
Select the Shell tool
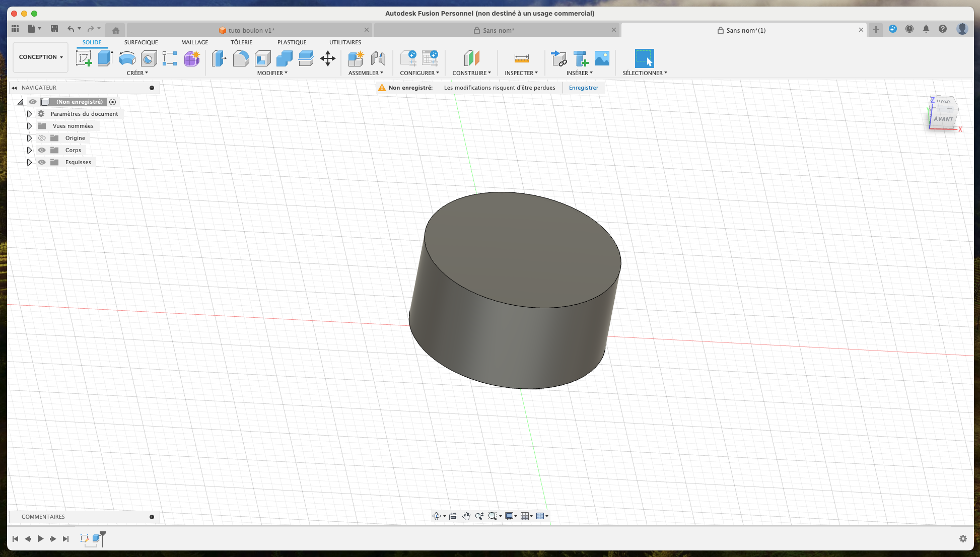pyautogui.click(x=262, y=58)
